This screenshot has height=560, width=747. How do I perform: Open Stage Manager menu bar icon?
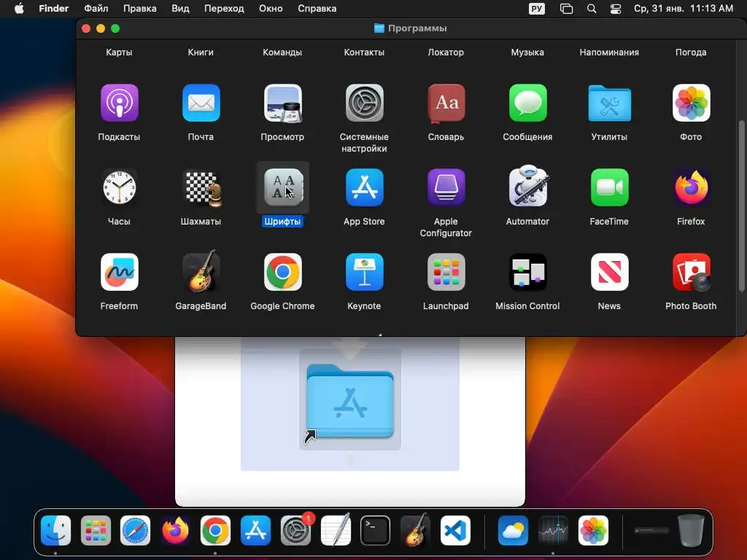pyautogui.click(x=566, y=9)
